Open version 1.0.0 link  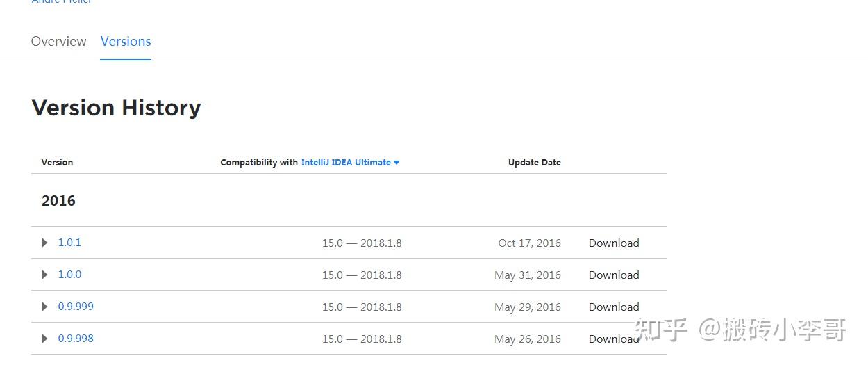(69, 275)
